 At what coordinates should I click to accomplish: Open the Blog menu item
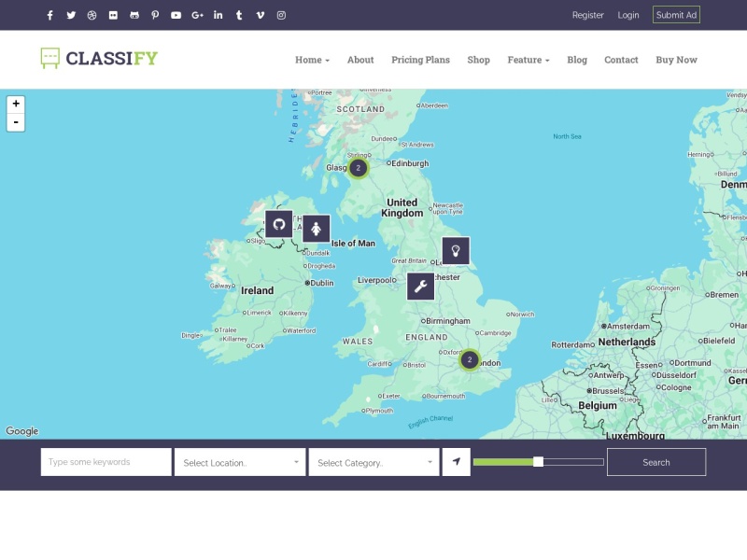[577, 60]
